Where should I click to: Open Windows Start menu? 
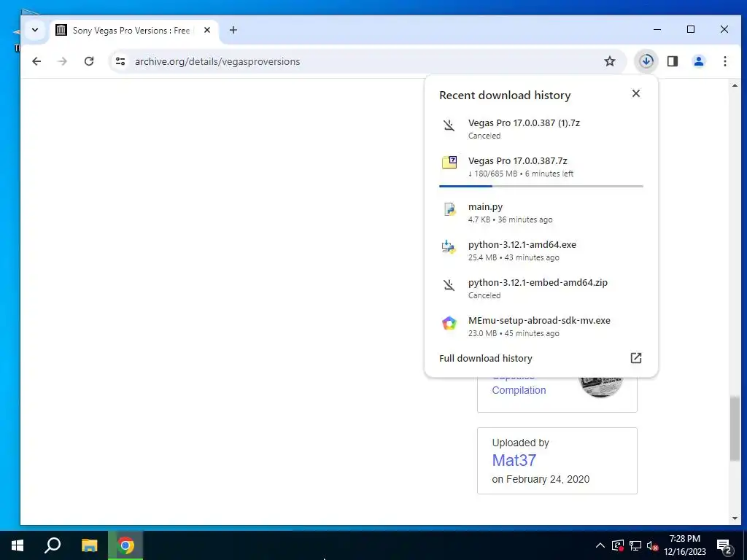[18, 545]
